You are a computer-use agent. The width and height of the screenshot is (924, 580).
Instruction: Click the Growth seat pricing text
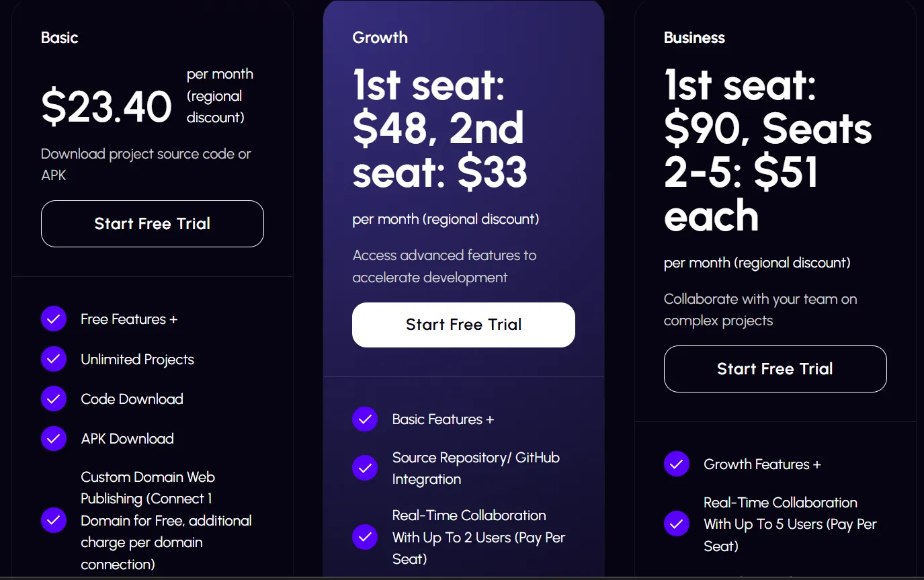coord(439,129)
